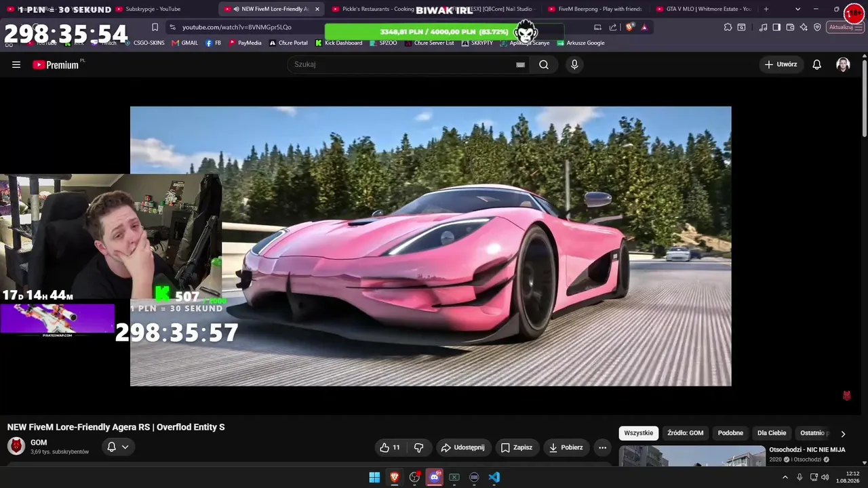Expand the subscription notification bell dropdown
This screenshot has width=868, height=488.
coord(117,447)
